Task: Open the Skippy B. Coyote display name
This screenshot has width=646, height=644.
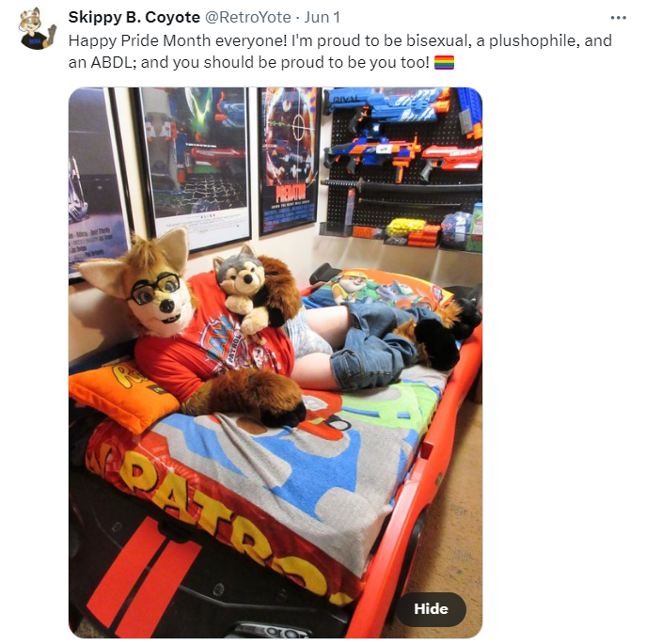Action: coord(134,17)
